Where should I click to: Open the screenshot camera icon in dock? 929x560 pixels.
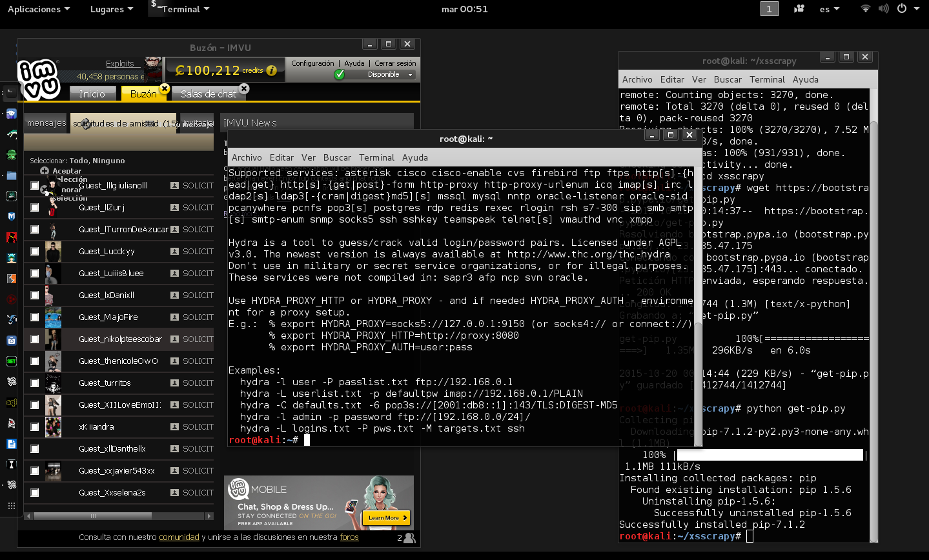[11, 340]
